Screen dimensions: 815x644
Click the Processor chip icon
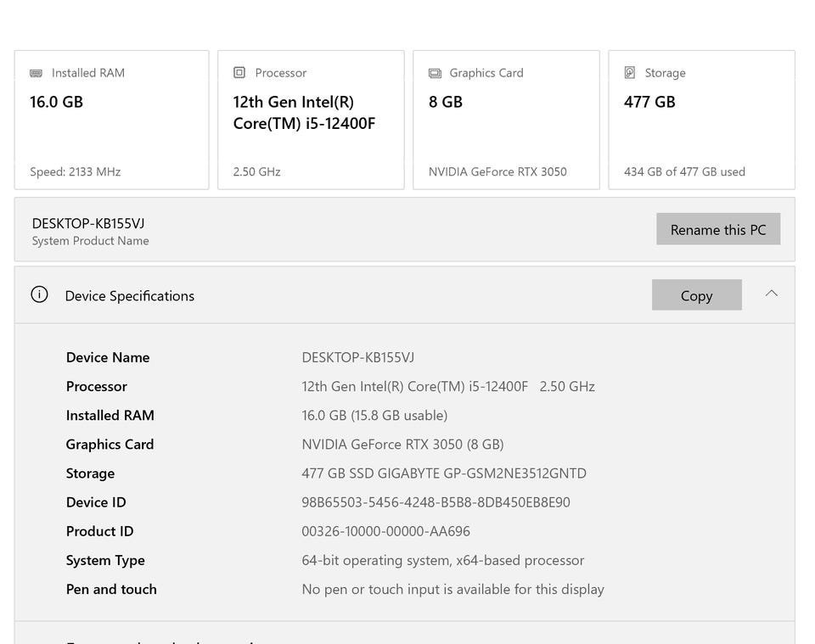[x=239, y=73]
